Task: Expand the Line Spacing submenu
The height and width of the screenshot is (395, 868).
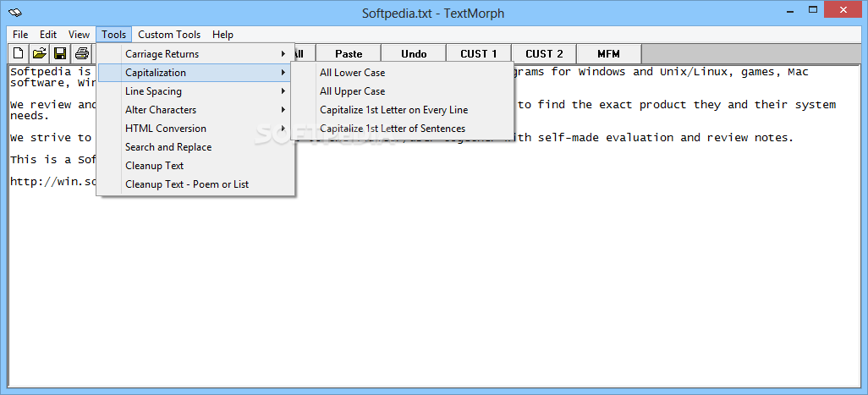Action: point(195,91)
